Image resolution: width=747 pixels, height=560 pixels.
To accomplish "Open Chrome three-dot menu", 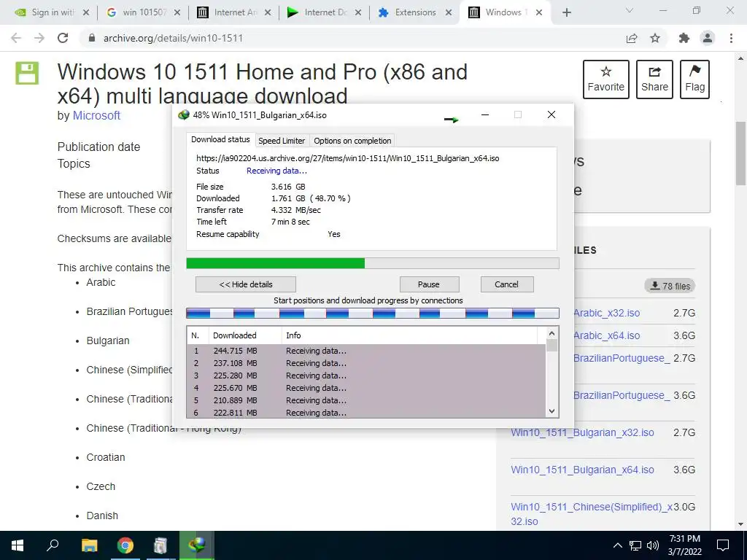I will [731, 38].
